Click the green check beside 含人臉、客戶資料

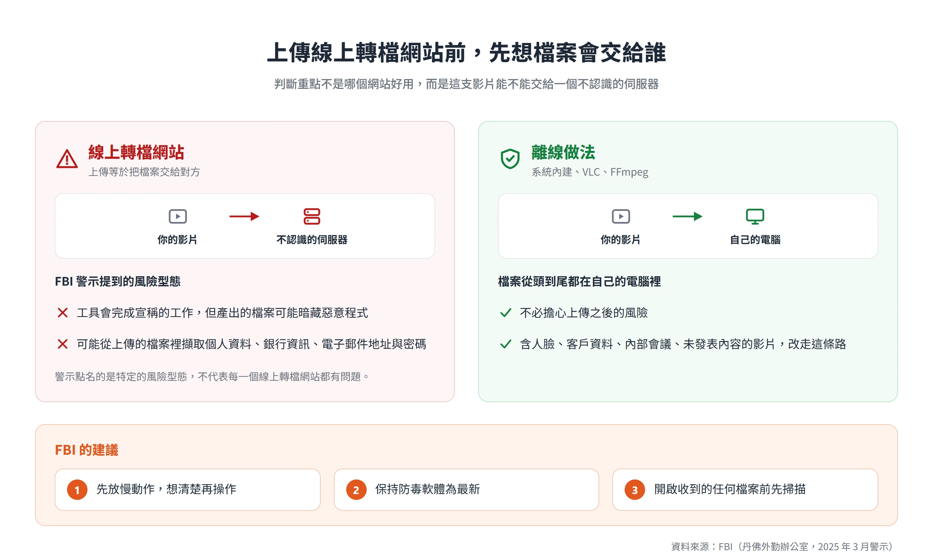click(x=505, y=344)
